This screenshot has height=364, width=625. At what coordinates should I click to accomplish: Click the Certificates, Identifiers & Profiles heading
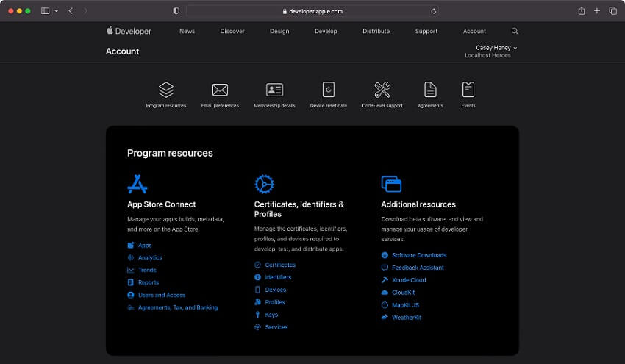click(299, 210)
